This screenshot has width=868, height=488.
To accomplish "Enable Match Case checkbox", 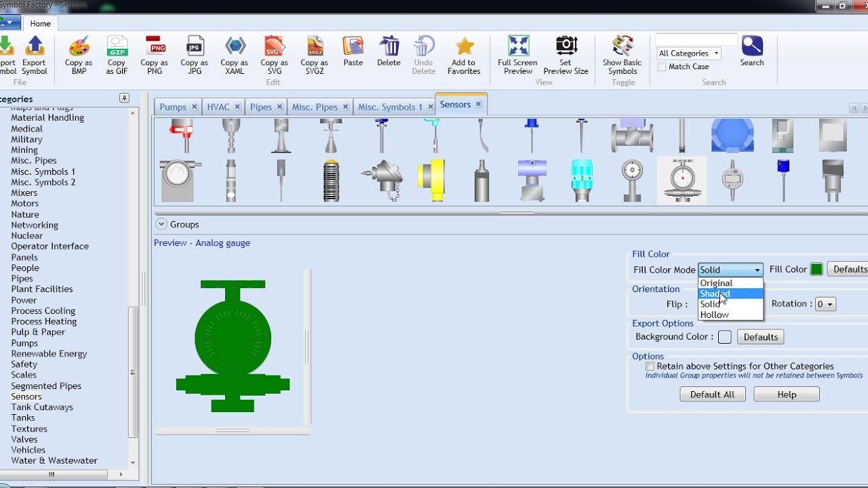I will pyautogui.click(x=662, y=66).
